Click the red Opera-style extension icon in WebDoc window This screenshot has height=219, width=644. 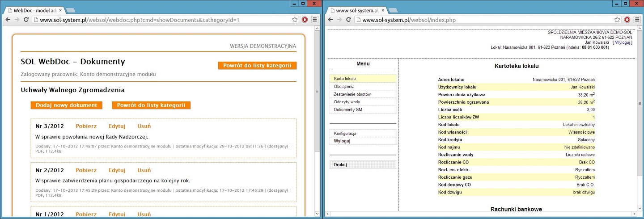pyautogui.click(x=305, y=20)
